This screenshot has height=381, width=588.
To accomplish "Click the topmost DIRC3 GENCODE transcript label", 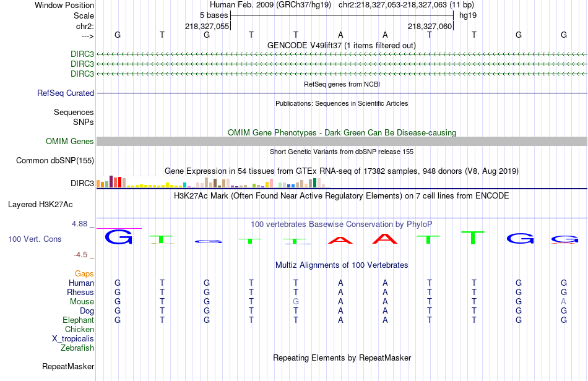I will [x=82, y=54].
